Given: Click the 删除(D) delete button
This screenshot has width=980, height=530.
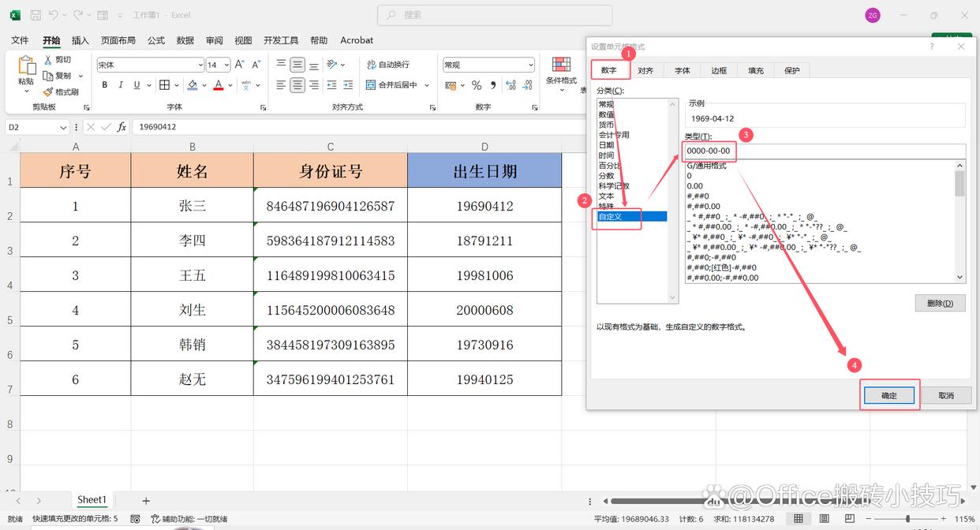Looking at the screenshot, I should (x=941, y=303).
